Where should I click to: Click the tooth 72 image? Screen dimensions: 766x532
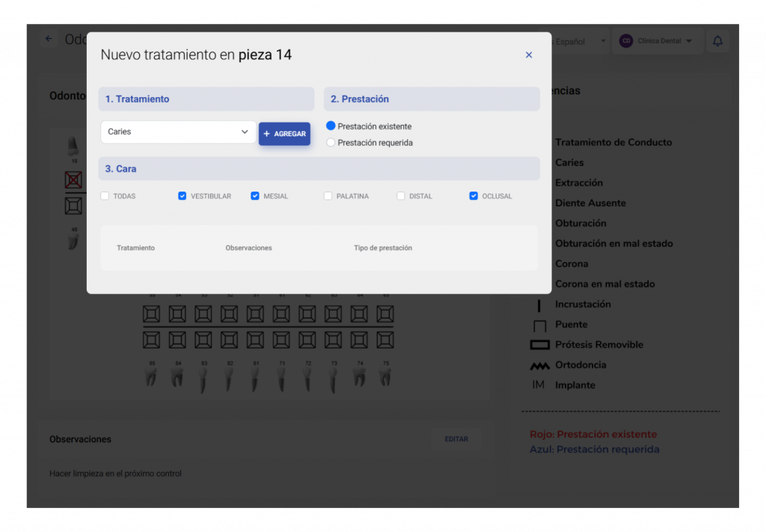tap(307, 379)
